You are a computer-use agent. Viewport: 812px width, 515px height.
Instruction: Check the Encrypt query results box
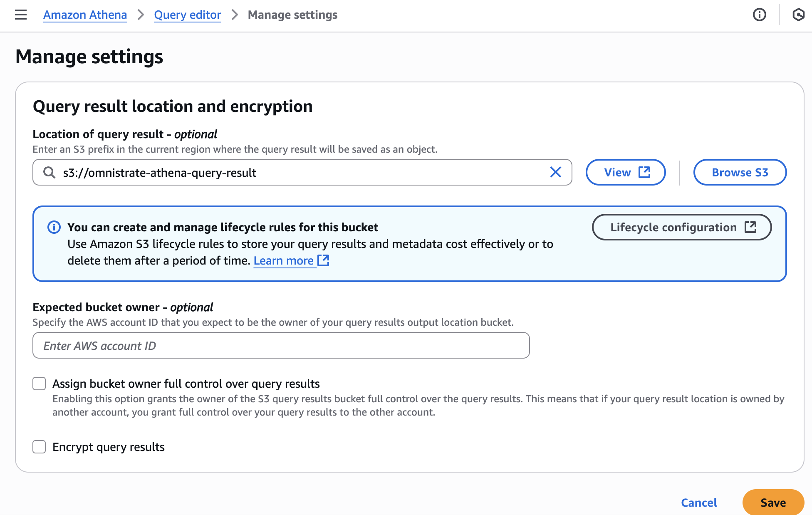(39, 447)
